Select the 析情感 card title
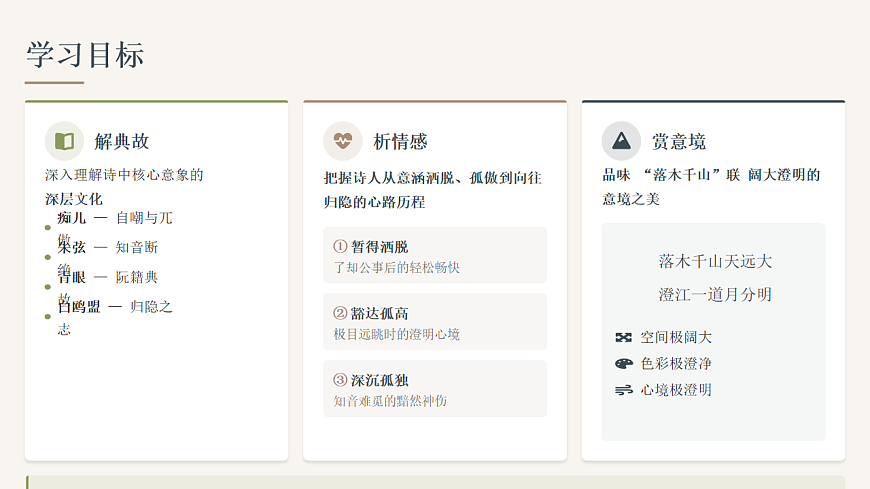 400,142
